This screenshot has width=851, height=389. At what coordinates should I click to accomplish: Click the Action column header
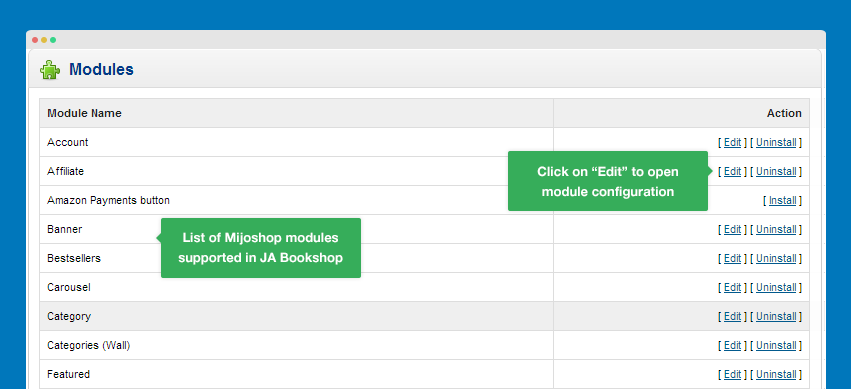click(784, 113)
